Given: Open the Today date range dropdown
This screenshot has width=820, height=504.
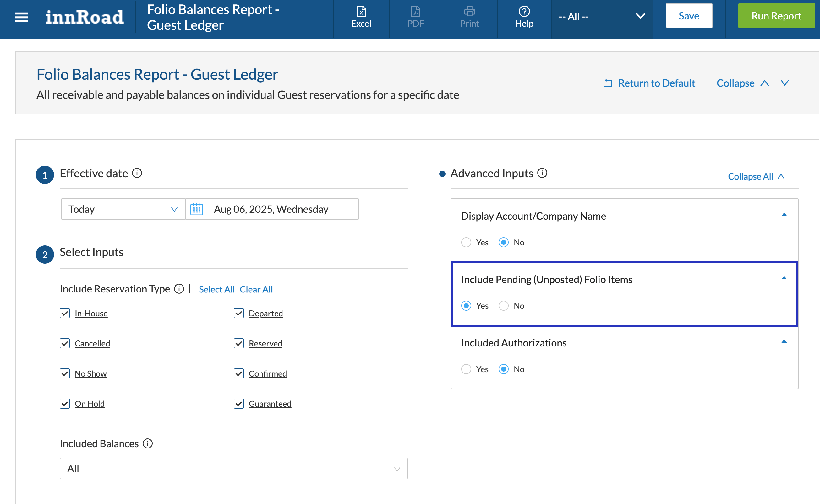Looking at the screenshot, I should (x=123, y=209).
